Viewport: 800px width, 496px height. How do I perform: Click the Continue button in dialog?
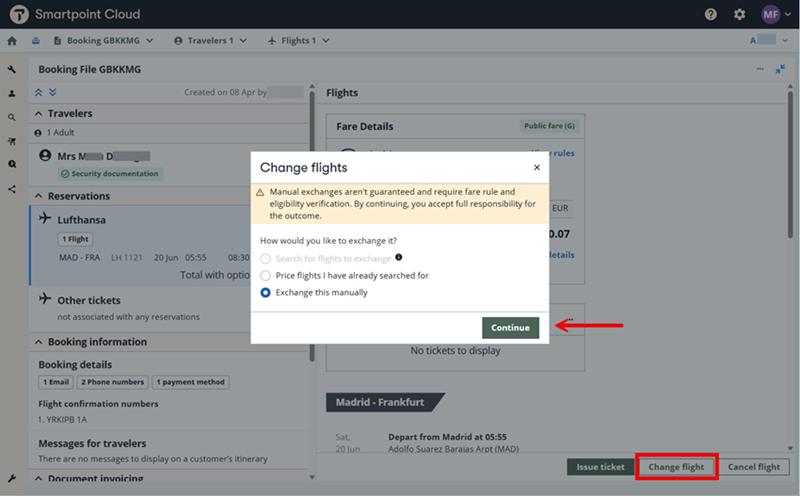(x=510, y=327)
